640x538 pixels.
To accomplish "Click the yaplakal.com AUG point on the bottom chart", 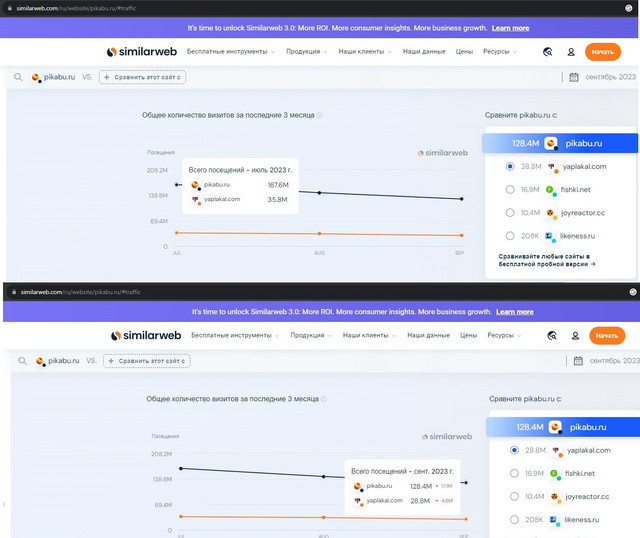I will [324, 517].
